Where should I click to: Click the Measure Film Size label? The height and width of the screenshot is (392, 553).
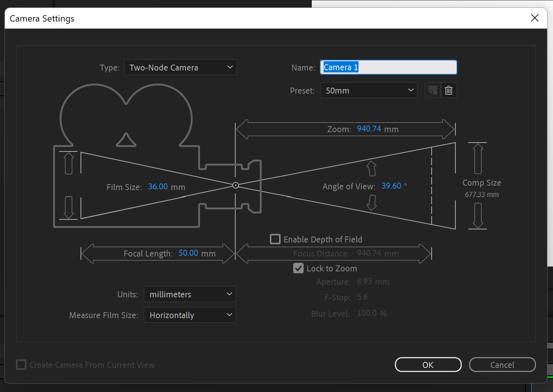(x=104, y=315)
